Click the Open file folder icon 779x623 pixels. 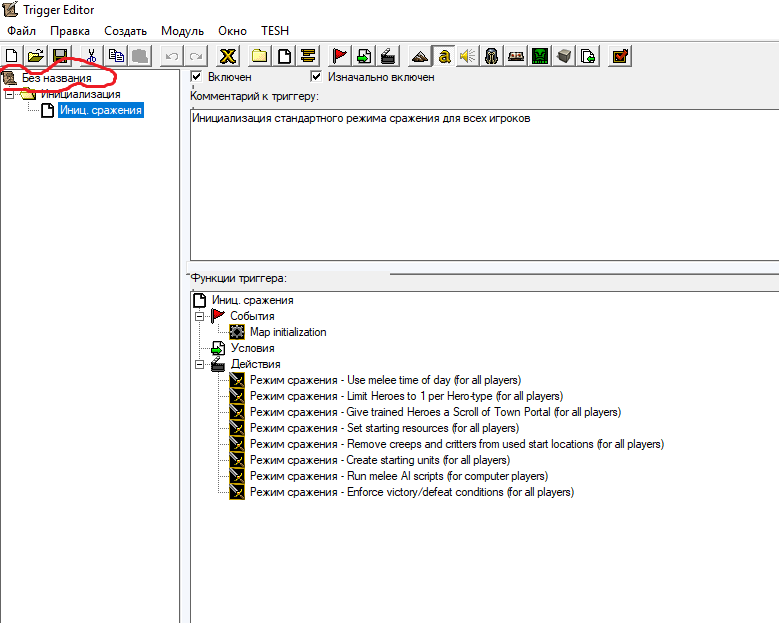click(x=36, y=56)
